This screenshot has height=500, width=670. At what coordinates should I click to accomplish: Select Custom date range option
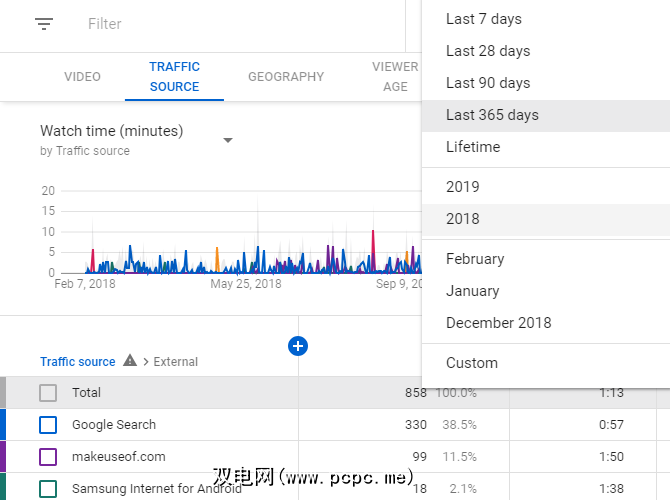472,363
